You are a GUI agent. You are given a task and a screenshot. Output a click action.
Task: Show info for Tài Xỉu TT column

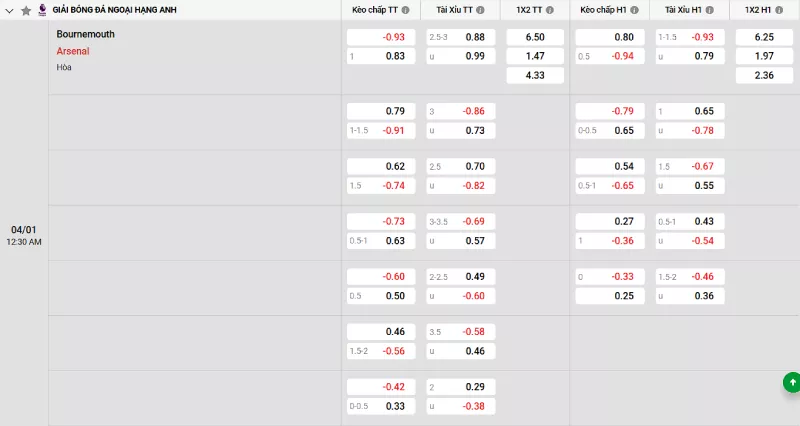[479, 10]
